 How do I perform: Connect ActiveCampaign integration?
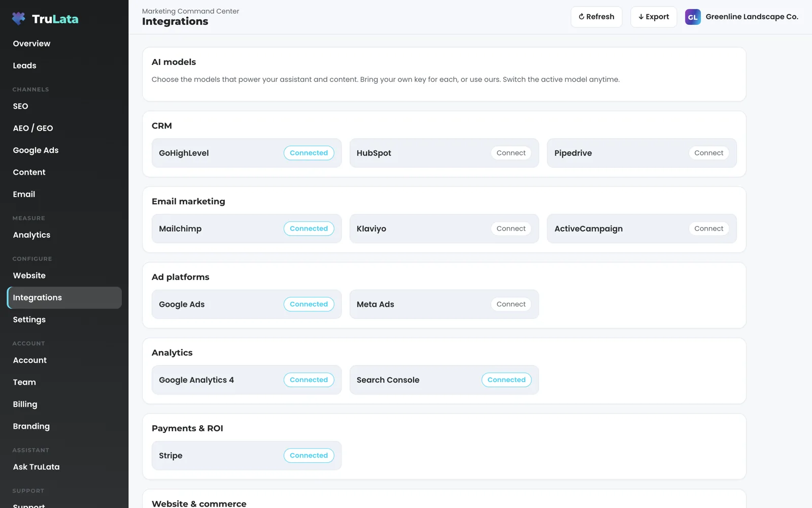708,229
